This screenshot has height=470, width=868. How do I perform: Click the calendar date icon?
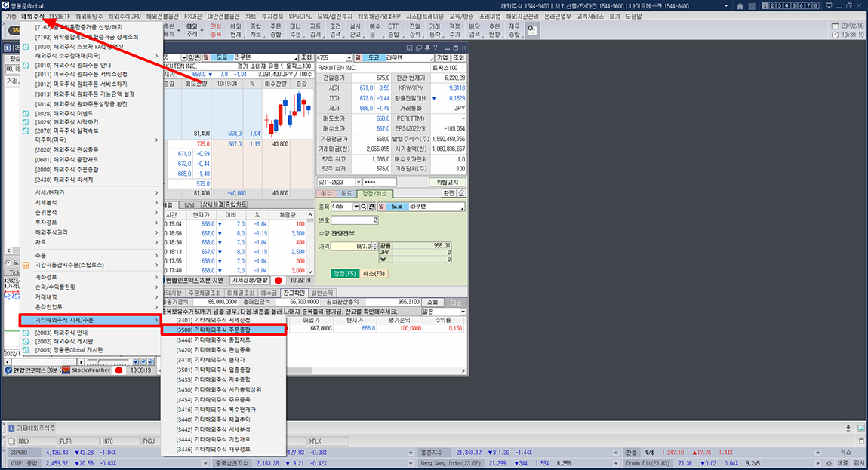click(836, 26)
